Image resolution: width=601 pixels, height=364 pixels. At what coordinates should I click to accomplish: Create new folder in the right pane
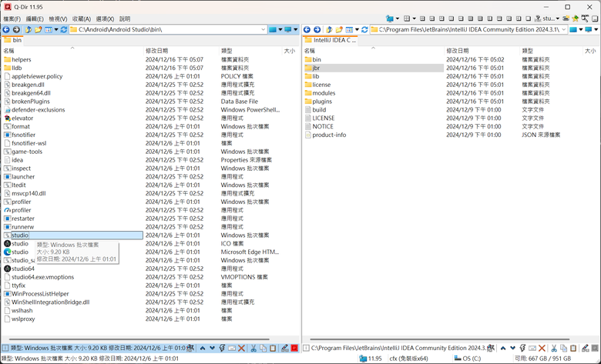click(x=339, y=29)
